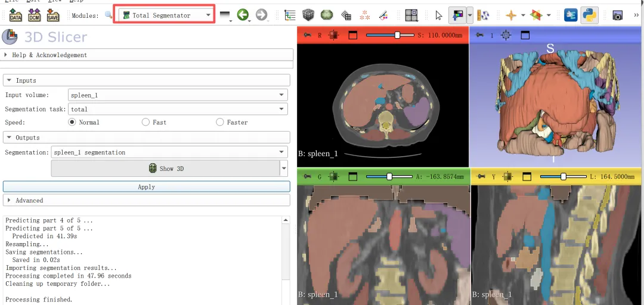Adjust the yellow slice offset slider
The height and width of the screenshot is (305, 644).
coord(563,177)
